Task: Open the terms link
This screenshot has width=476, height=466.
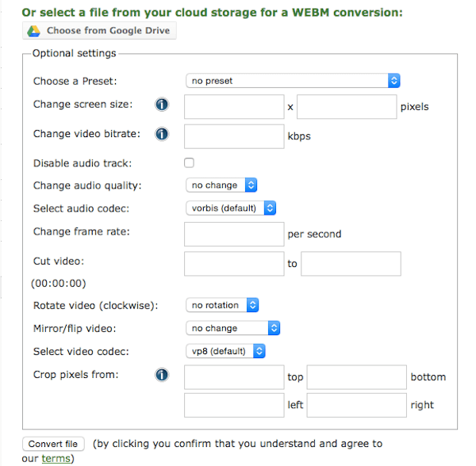Action: coord(56,458)
